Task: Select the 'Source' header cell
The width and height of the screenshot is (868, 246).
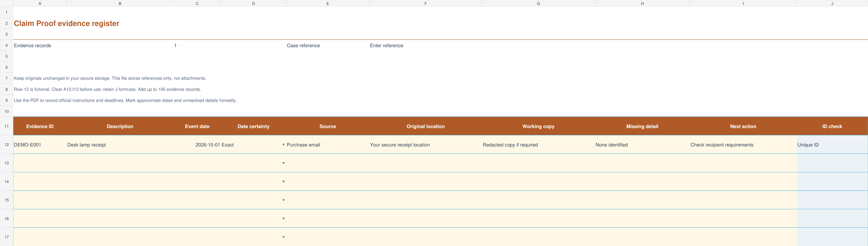Action: click(x=327, y=126)
